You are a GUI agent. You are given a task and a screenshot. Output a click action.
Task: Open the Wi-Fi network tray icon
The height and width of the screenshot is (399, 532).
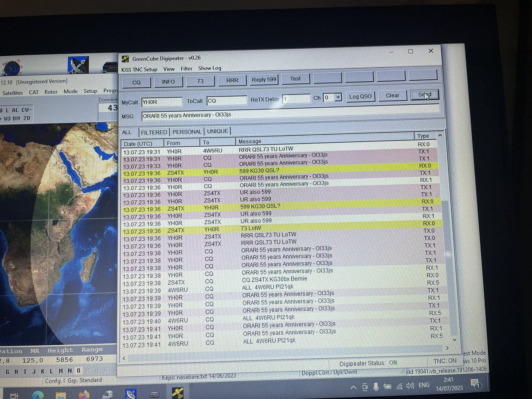point(399,386)
